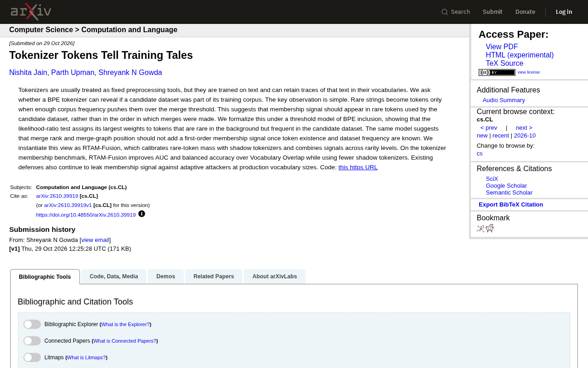Change browse context to cs
Image resolution: width=588 pixels, height=368 pixels.
[x=480, y=154]
